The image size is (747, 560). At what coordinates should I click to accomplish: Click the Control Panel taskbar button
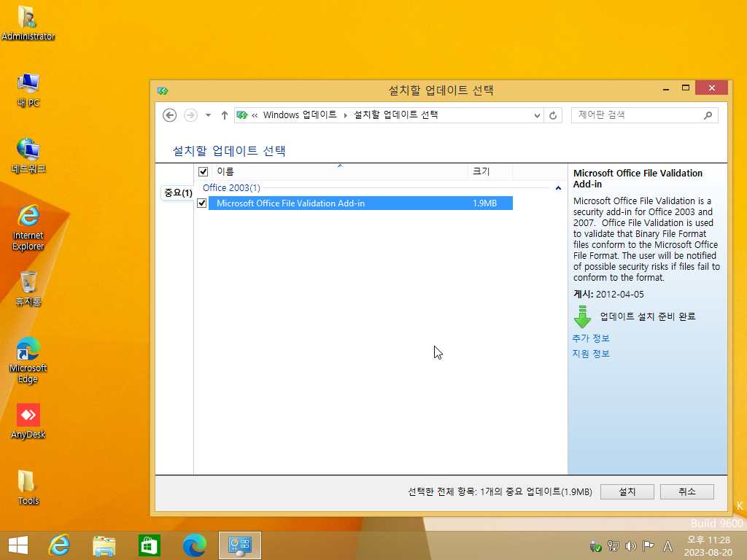click(239, 545)
